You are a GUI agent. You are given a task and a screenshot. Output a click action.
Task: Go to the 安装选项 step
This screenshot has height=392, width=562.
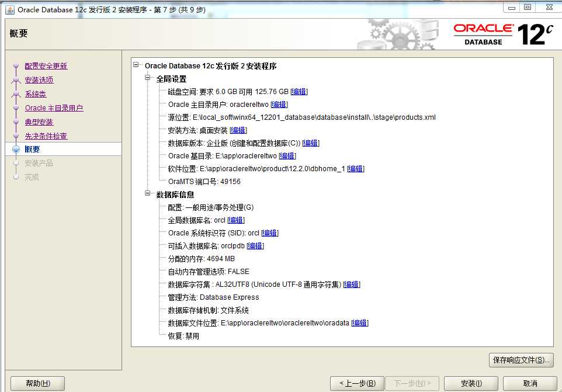(x=39, y=80)
